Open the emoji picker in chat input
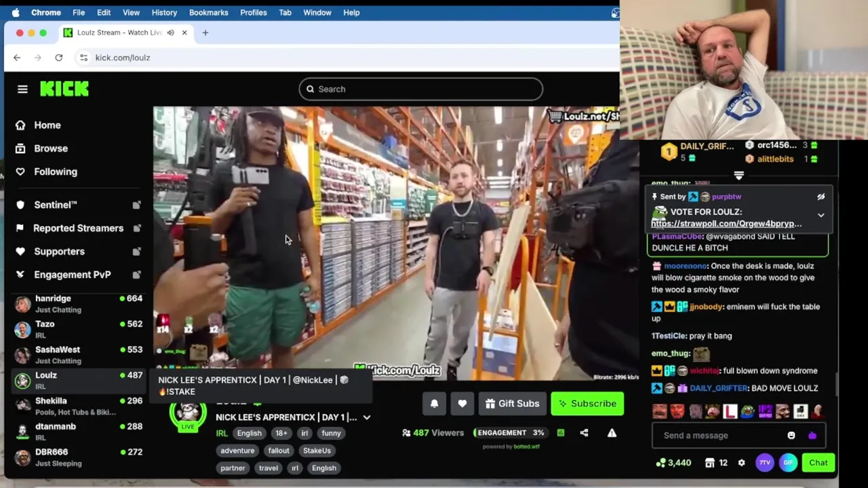This screenshot has height=488, width=868. tap(791, 435)
